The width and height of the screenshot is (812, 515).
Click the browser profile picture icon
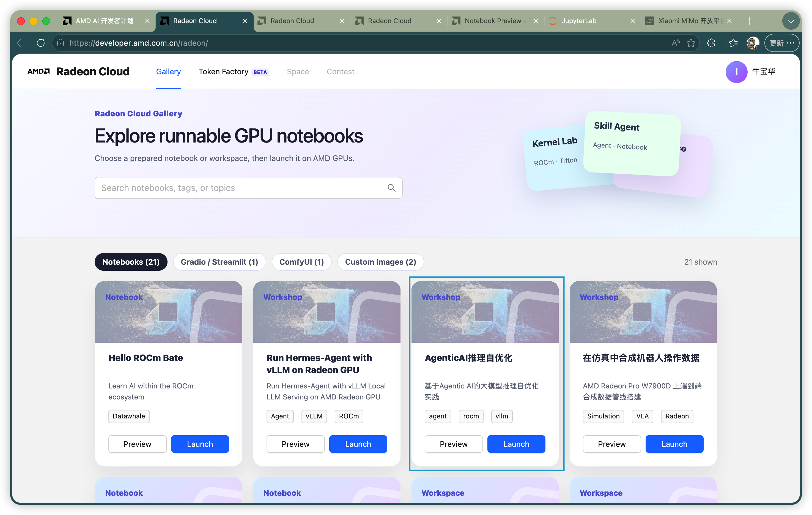point(753,43)
